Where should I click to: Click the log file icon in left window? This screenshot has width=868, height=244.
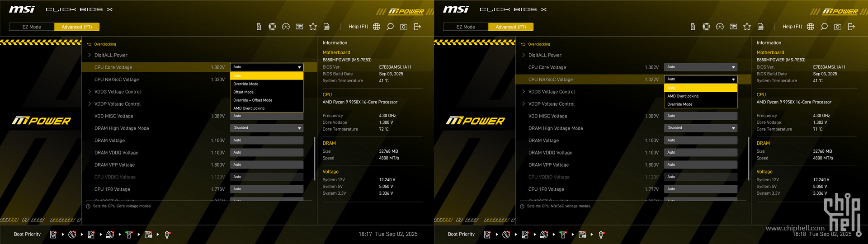[326, 27]
